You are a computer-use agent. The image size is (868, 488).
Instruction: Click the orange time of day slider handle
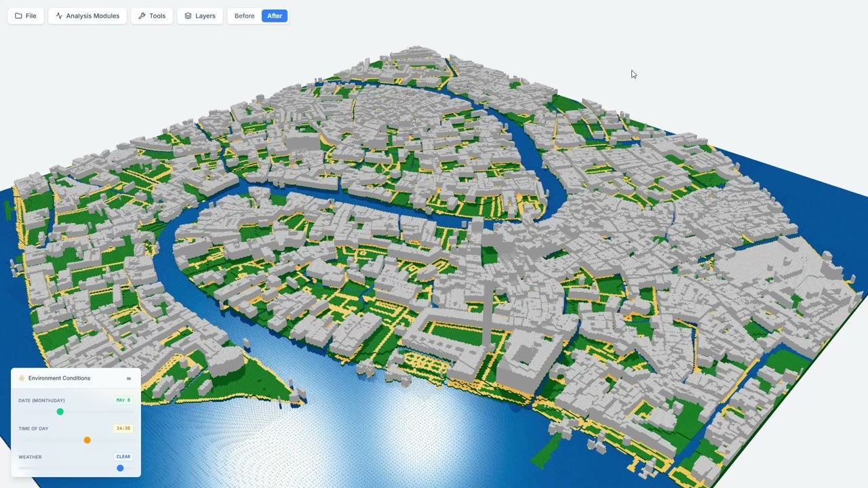[87, 440]
